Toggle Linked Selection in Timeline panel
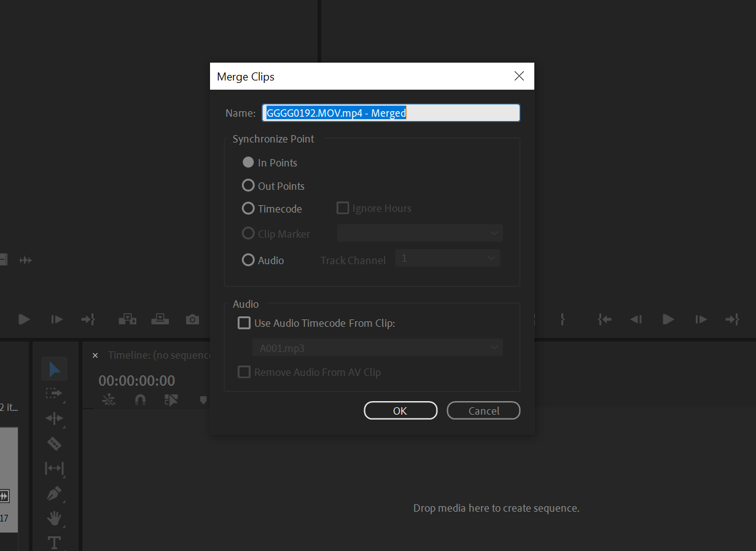The image size is (756, 551). pyautogui.click(x=171, y=400)
